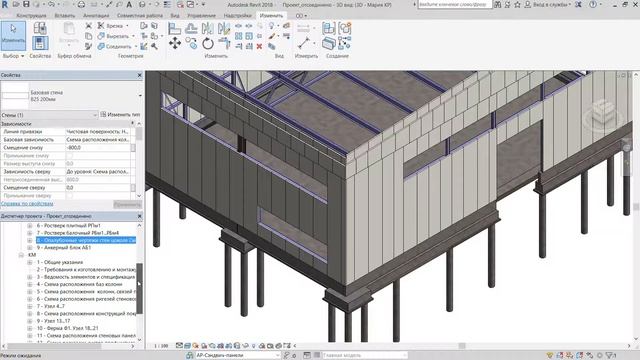Switch to the Управление ribbon tab
The height and width of the screenshot is (360, 640).
coord(201,16)
